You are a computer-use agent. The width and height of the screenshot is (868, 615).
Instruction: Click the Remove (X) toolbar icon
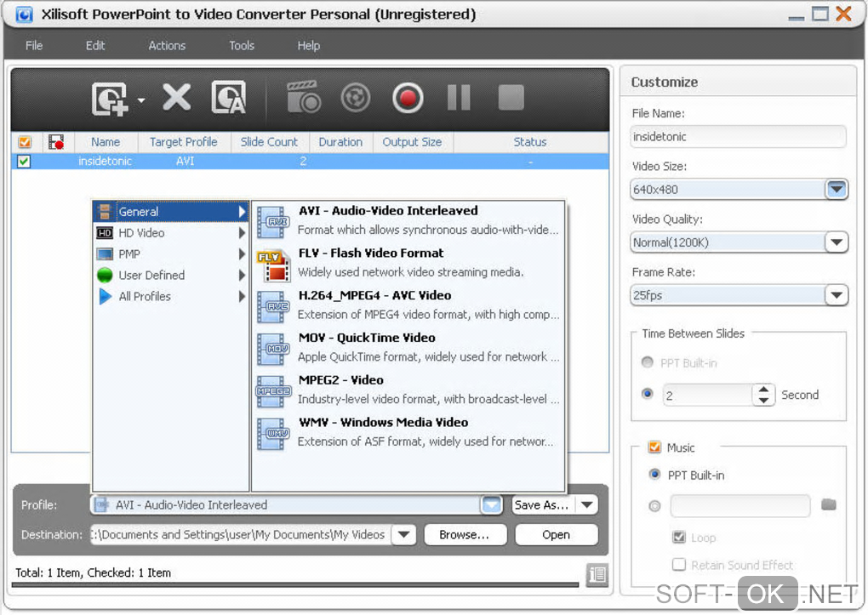tap(177, 98)
